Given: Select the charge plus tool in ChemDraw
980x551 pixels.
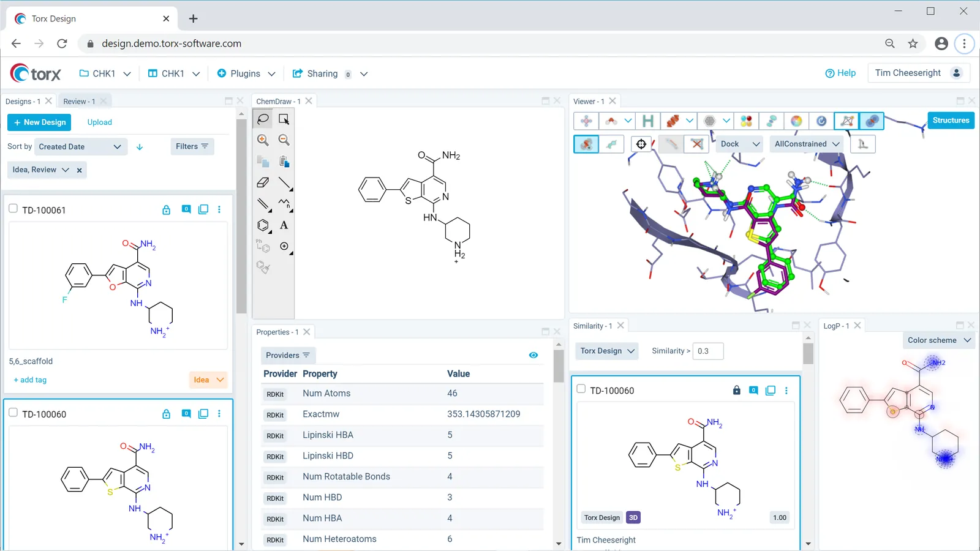Looking at the screenshot, I should click(284, 246).
